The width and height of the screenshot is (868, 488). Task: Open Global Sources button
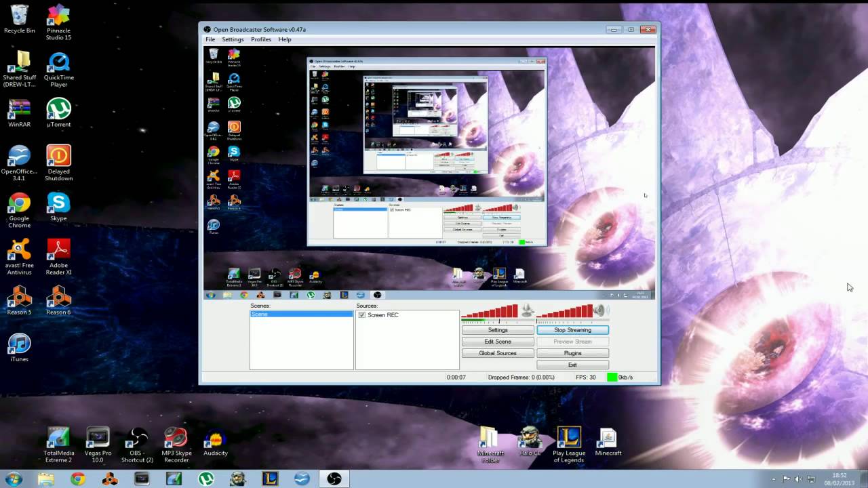(x=498, y=353)
